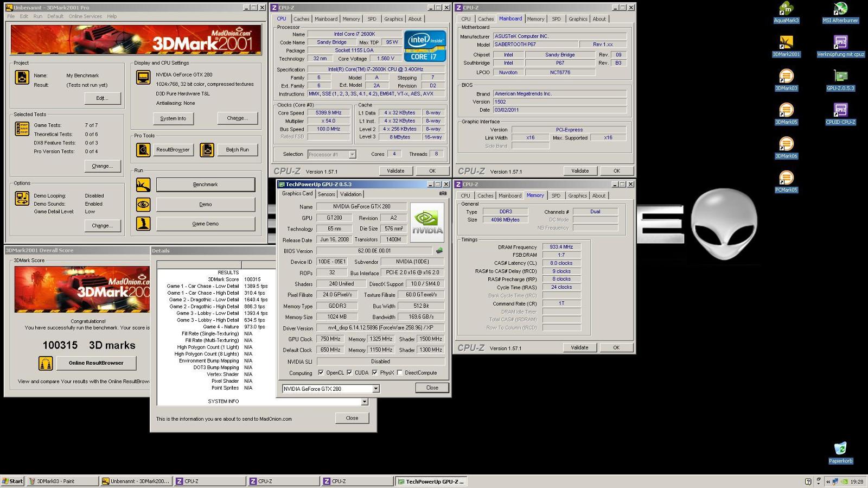Launch the 3DMark2001 desktop shortcut
Viewport: 868px width, 488px height.
point(786,46)
